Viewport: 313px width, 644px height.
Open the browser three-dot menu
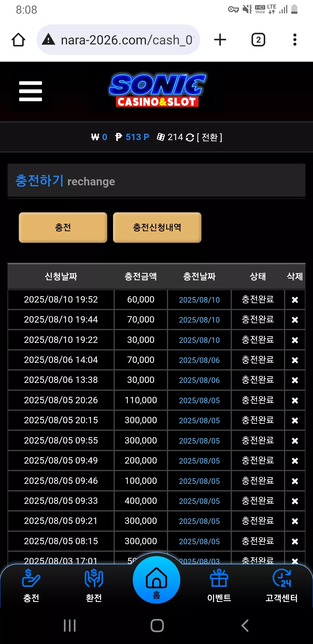click(x=295, y=40)
